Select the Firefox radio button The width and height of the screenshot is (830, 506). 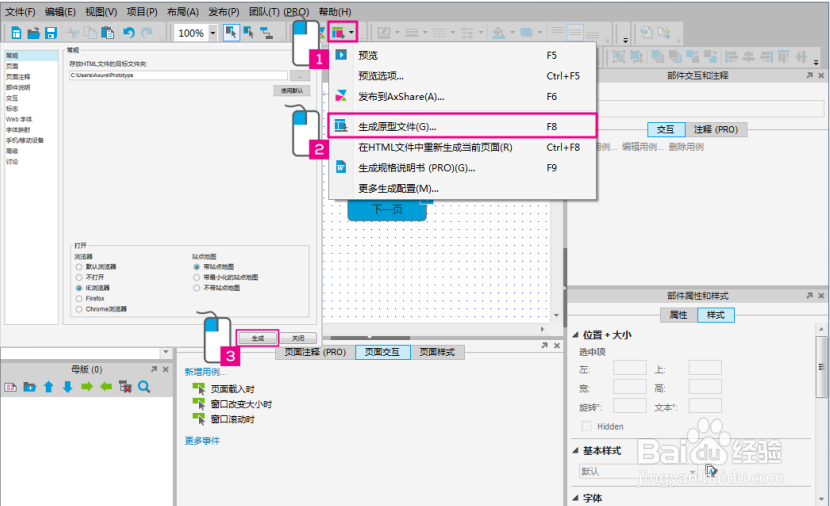pos(79,299)
